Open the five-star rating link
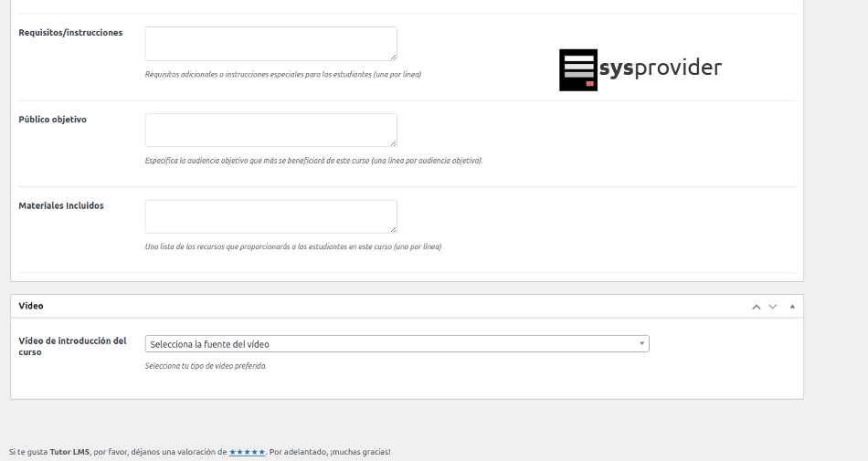The image size is (868, 461). (247, 452)
